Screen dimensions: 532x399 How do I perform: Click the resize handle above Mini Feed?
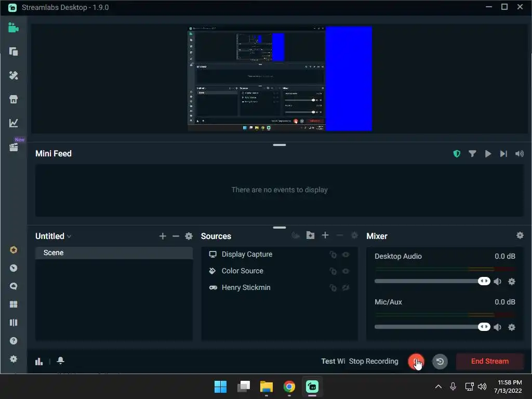pos(279,145)
